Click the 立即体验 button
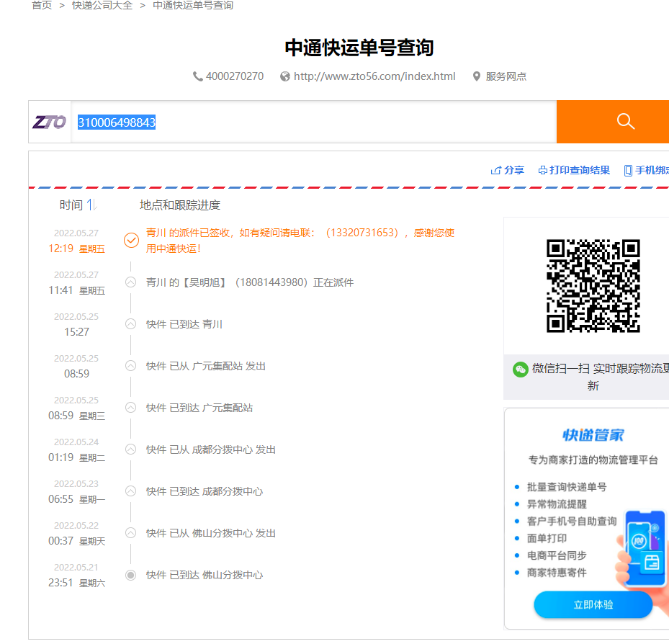 [x=593, y=604]
